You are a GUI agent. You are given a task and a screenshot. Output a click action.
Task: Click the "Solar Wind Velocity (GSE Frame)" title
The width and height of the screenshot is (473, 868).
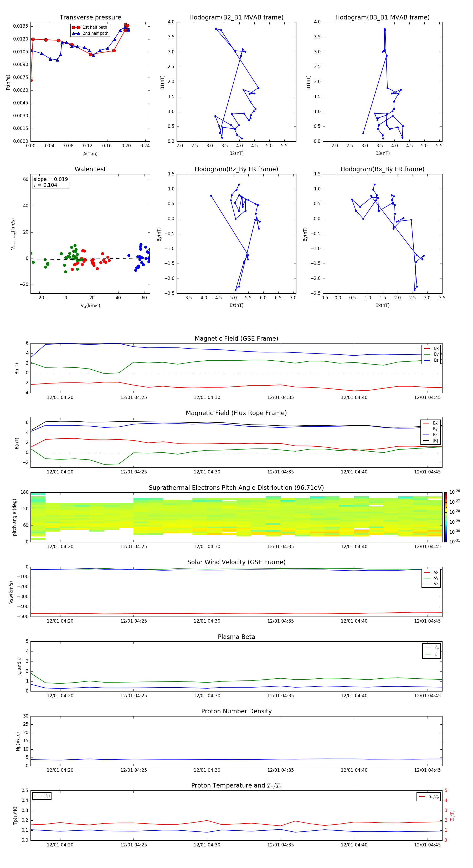pos(236,562)
